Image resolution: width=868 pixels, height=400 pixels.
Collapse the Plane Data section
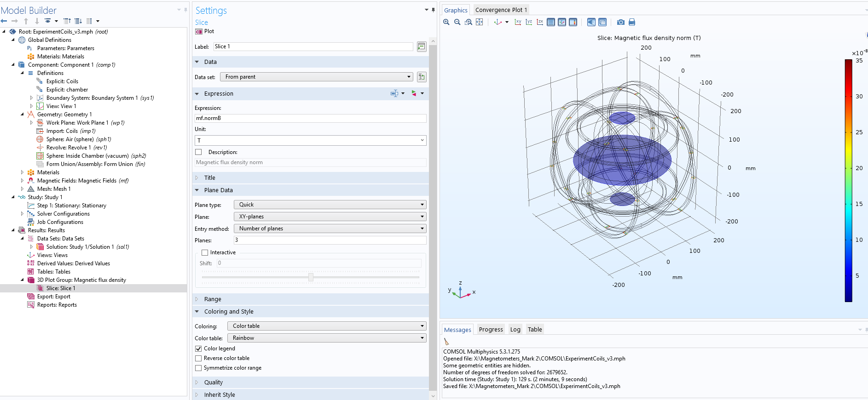pyautogui.click(x=311, y=190)
